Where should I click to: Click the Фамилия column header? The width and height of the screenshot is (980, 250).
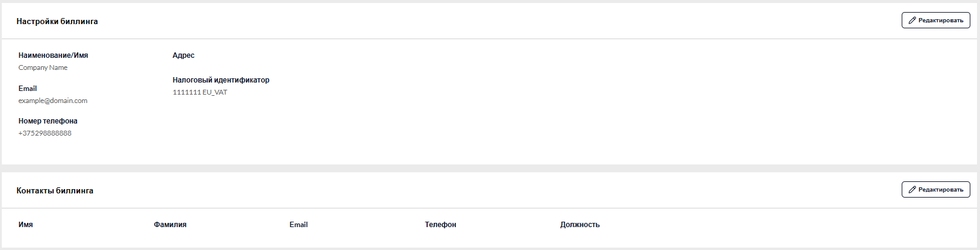[170, 225]
